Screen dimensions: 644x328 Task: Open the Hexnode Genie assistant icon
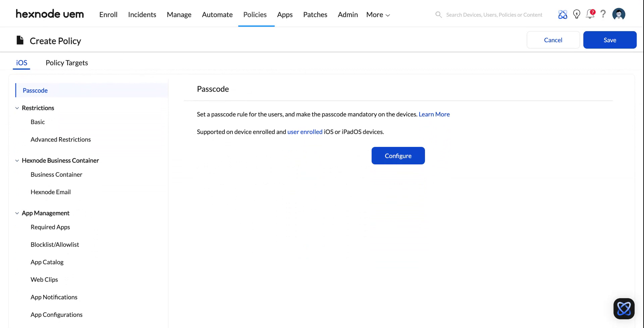[562, 14]
